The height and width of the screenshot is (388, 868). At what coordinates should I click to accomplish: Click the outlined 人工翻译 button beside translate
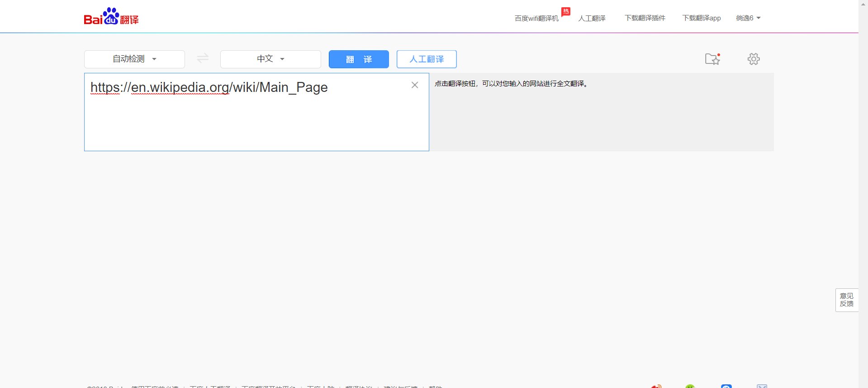tap(426, 59)
